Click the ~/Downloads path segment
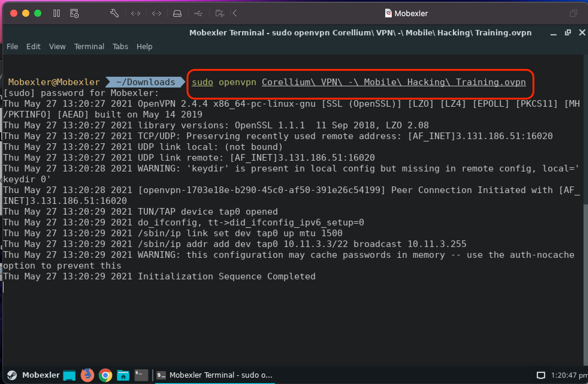 146,82
